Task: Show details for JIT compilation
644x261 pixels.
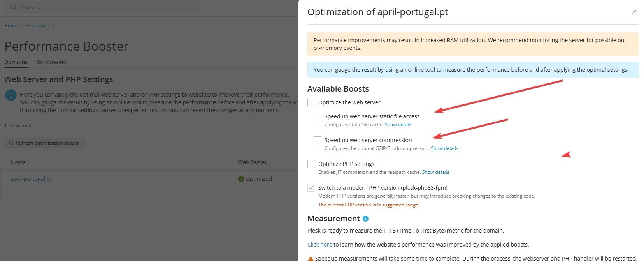Action: [435, 172]
